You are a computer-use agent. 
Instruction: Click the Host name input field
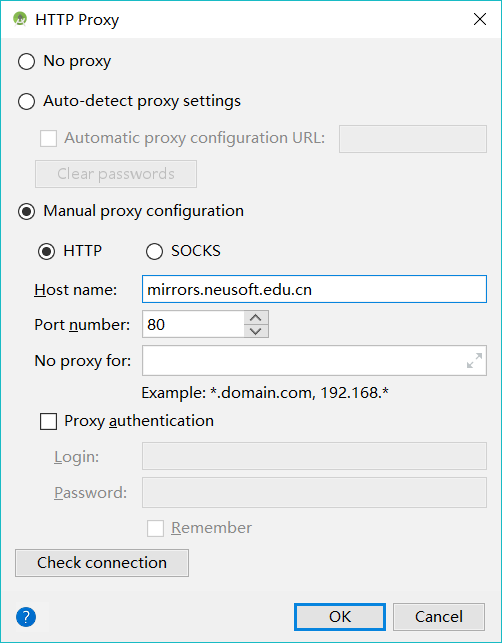pyautogui.click(x=314, y=289)
